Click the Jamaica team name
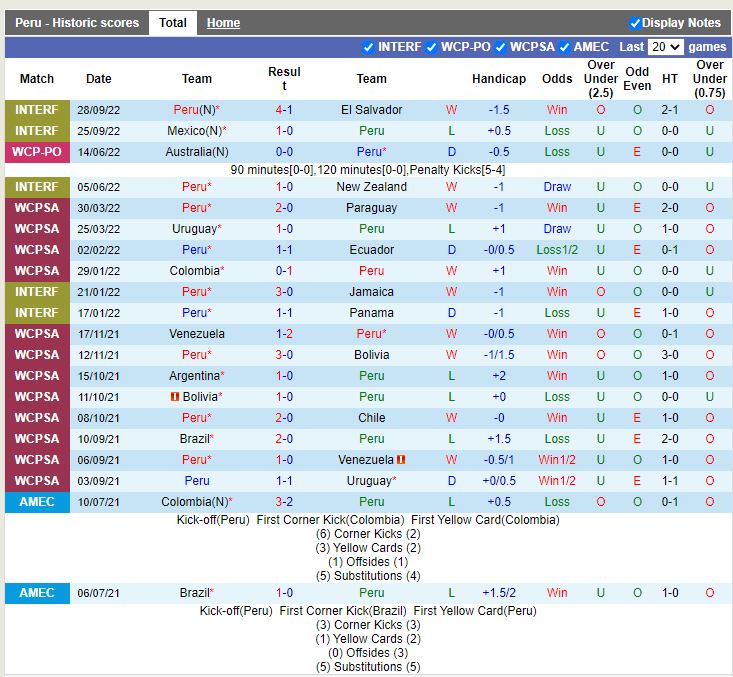 (371, 292)
